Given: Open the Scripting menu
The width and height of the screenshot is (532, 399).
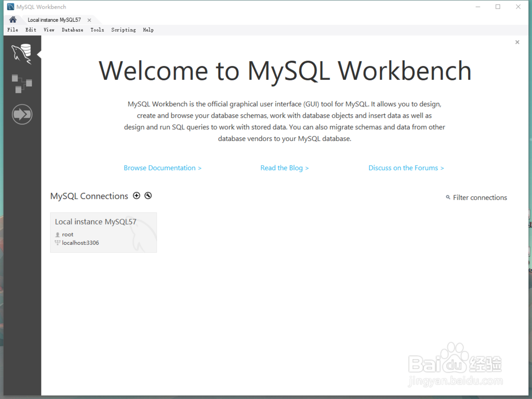Looking at the screenshot, I should pos(123,30).
